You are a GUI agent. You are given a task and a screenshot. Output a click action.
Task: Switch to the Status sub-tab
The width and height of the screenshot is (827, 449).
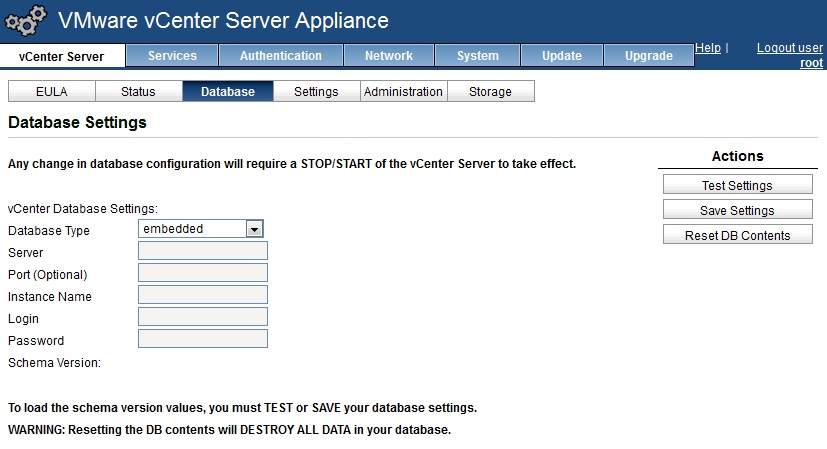(x=138, y=91)
